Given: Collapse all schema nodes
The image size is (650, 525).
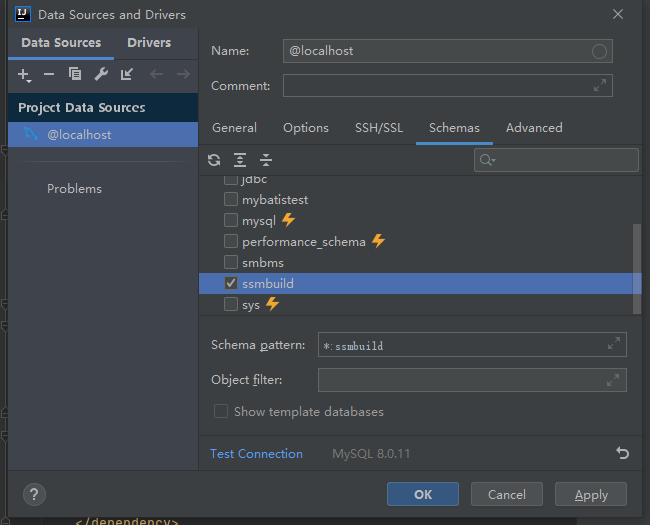Looking at the screenshot, I should [266, 160].
